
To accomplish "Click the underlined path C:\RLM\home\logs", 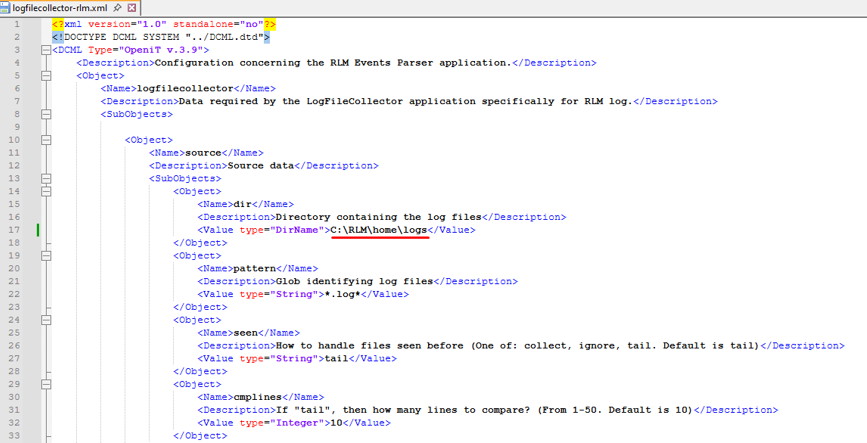I will pos(379,230).
